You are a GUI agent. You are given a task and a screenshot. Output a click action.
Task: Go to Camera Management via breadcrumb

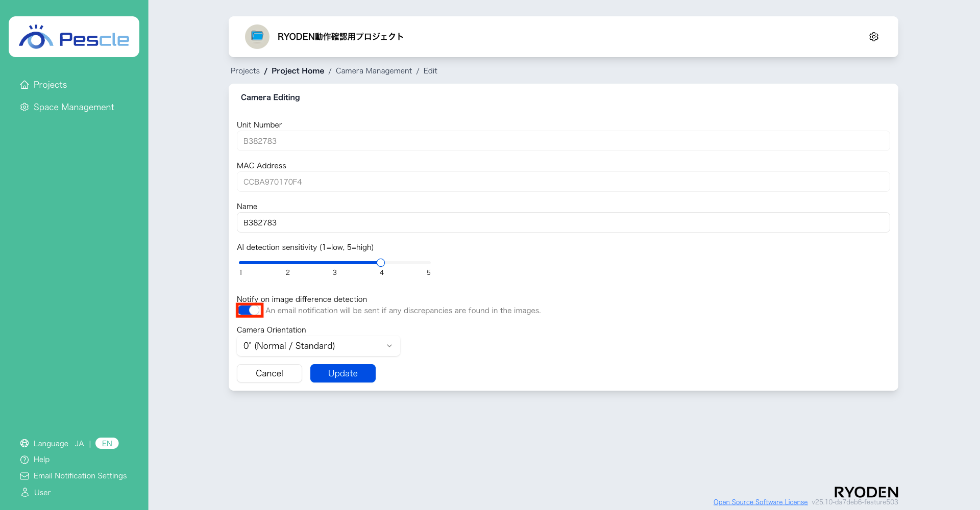coord(374,70)
